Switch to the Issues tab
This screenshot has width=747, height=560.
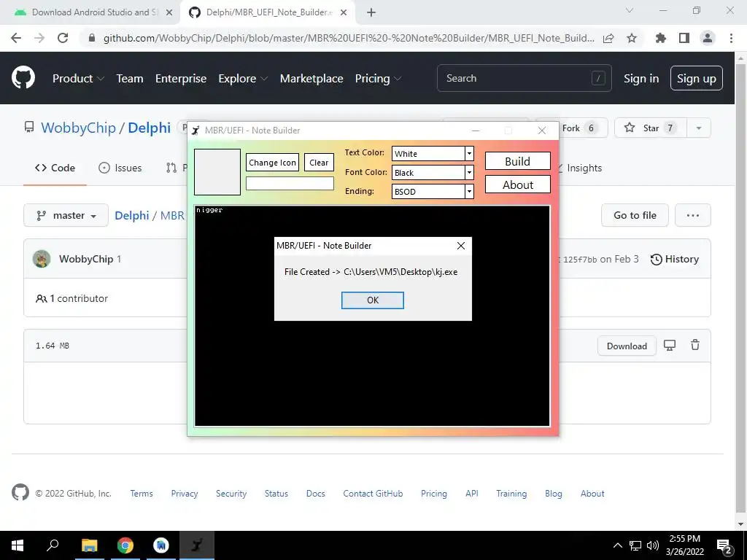pyautogui.click(x=120, y=168)
